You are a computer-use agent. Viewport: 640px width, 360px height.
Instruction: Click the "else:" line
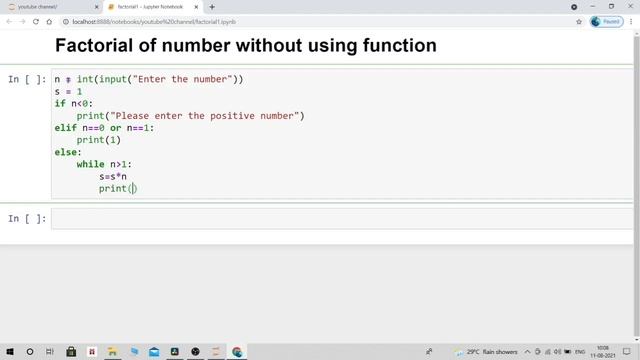coord(68,152)
